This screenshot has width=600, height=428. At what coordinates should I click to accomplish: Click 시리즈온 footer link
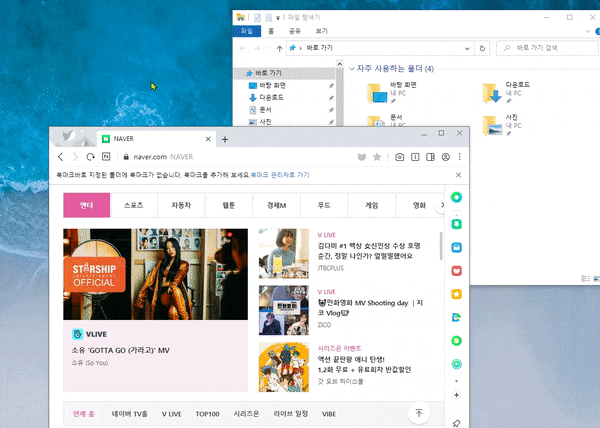click(246, 413)
